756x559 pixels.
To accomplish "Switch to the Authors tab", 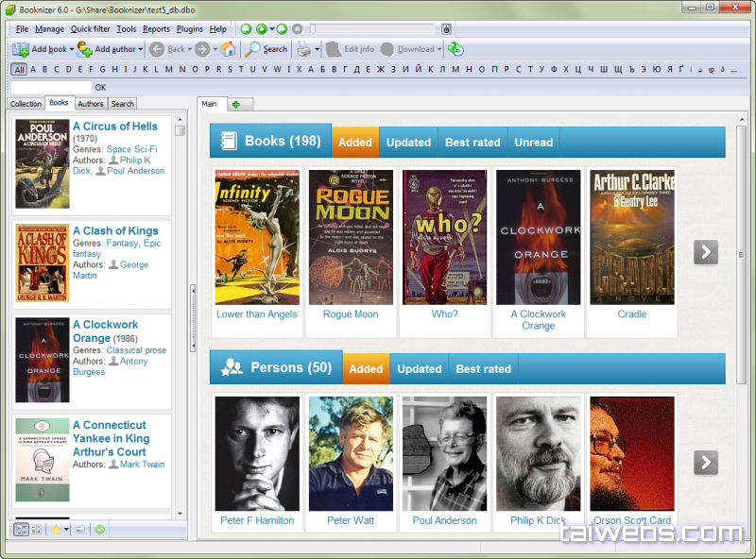I will 91,104.
